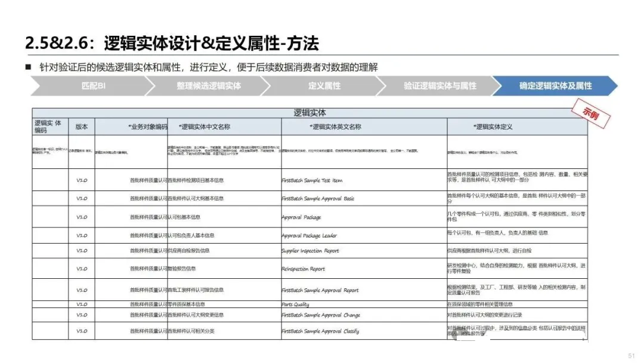Screen dimensions: 644x363
Task: Select the *业务对象编码 column header
Action: pyautogui.click(x=147, y=127)
